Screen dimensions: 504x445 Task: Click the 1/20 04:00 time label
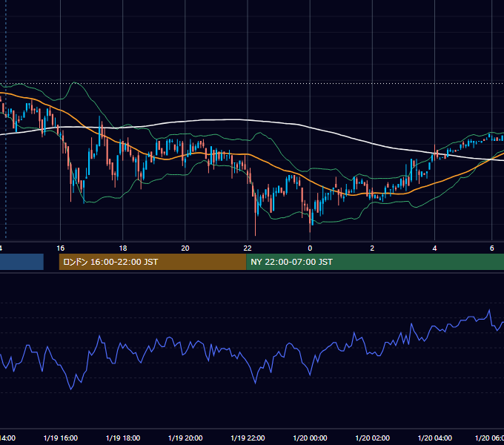click(x=434, y=438)
